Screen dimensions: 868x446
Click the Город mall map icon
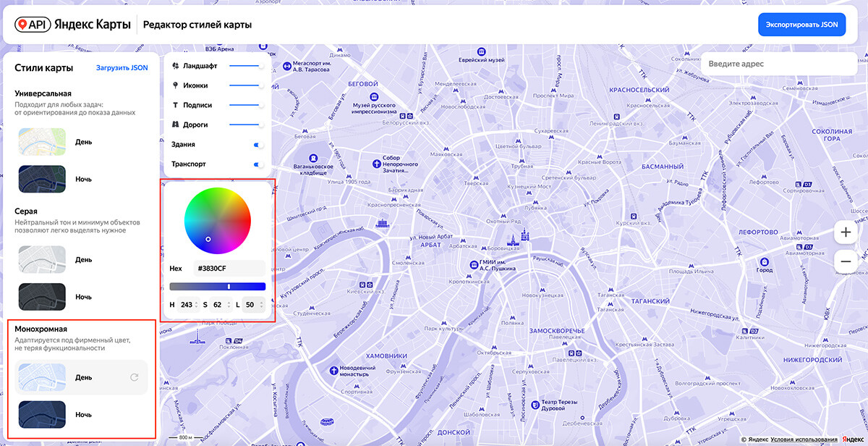(x=765, y=261)
